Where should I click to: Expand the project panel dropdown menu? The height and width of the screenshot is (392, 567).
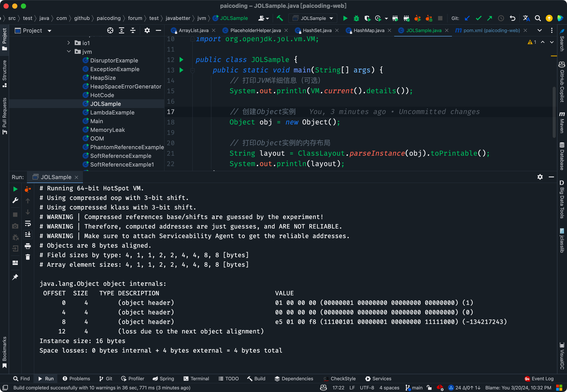49,31
